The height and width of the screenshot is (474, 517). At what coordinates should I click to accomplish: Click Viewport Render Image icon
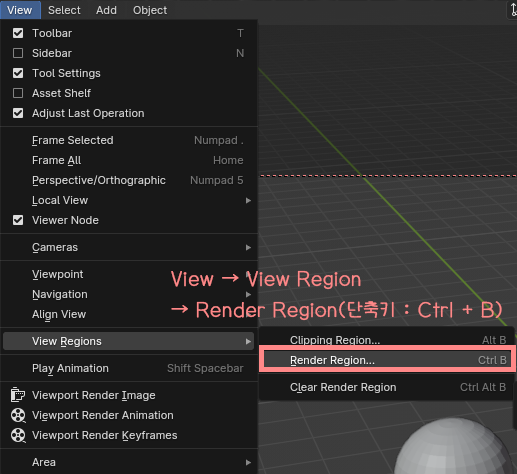tap(18, 395)
